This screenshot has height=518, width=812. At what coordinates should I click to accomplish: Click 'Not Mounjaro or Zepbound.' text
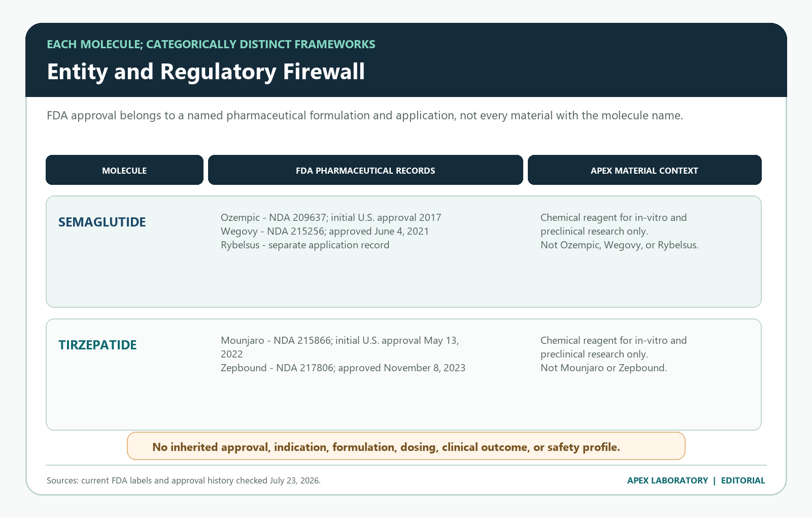pyautogui.click(x=603, y=368)
